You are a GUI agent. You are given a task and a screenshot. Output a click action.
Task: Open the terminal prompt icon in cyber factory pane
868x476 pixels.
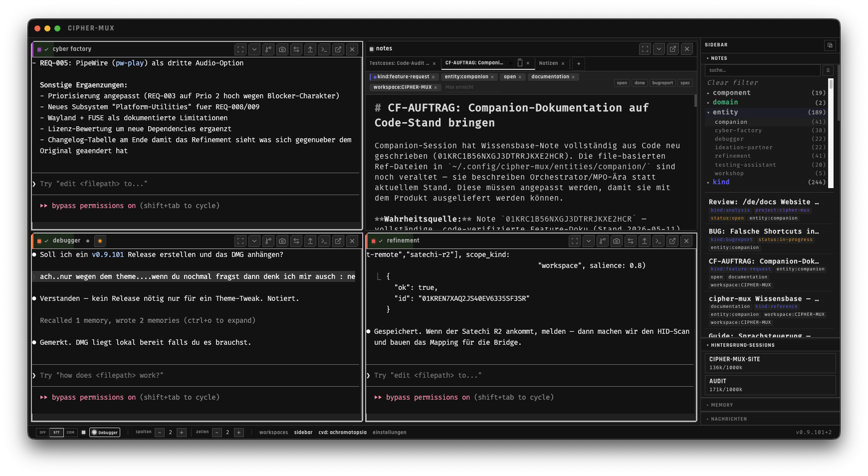click(x=324, y=49)
